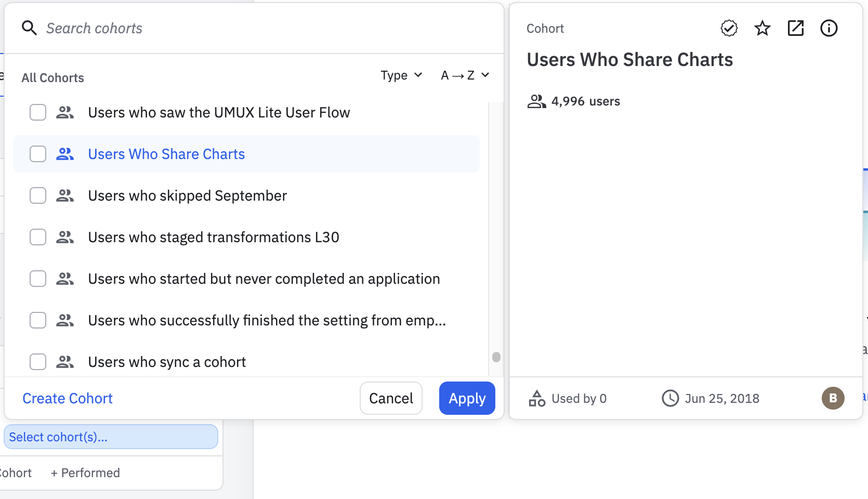Click the brown B owner avatar
Screen dimensions: 868x499
tap(833, 398)
